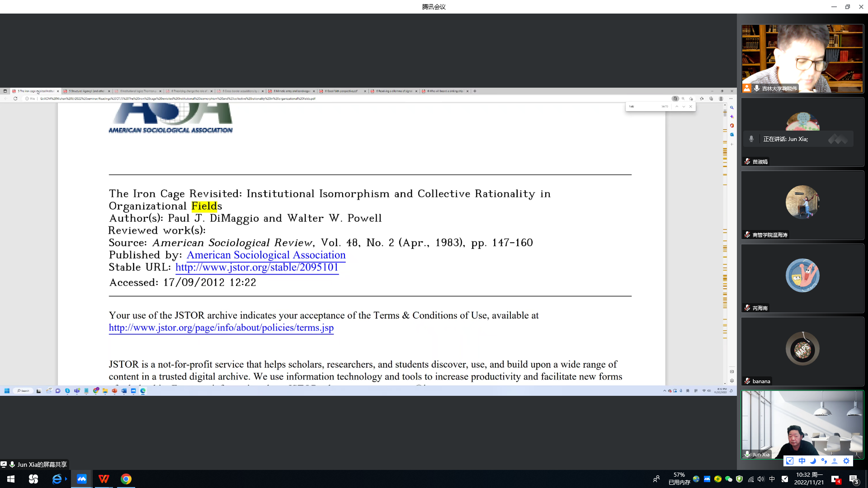Screen dimensions: 868x488
Task: Go to previous find result arrow
Action: (x=677, y=107)
